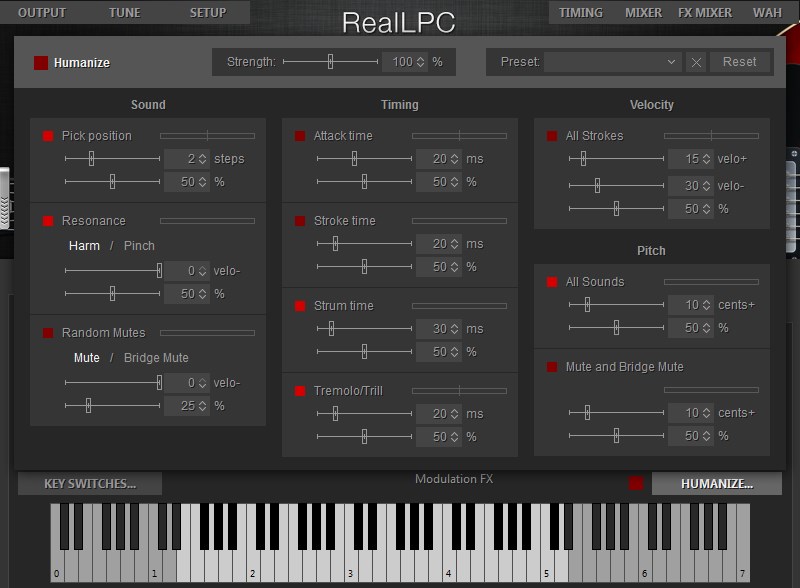800x588 pixels.
Task: Click the Pick position activity meter
Action: click(x=207, y=136)
